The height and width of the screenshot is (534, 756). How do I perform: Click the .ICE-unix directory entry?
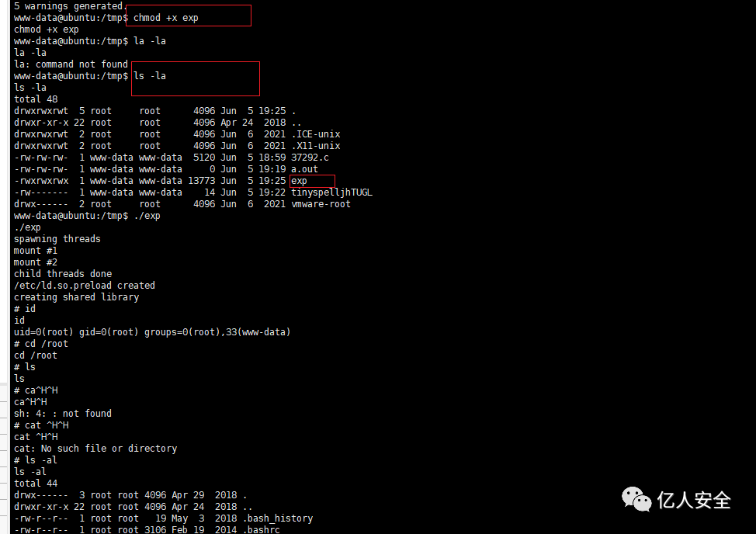[x=315, y=134]
